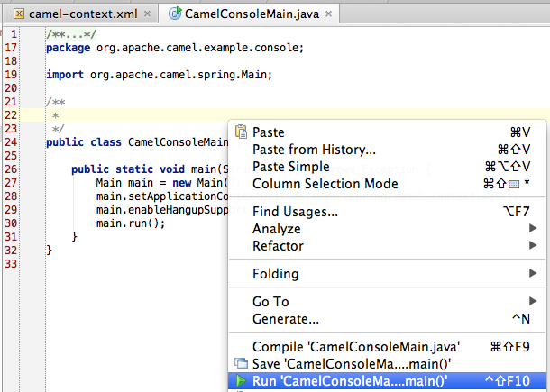Choose Compile 'CamelConsoleMain.java'

[x=387, y=347]
